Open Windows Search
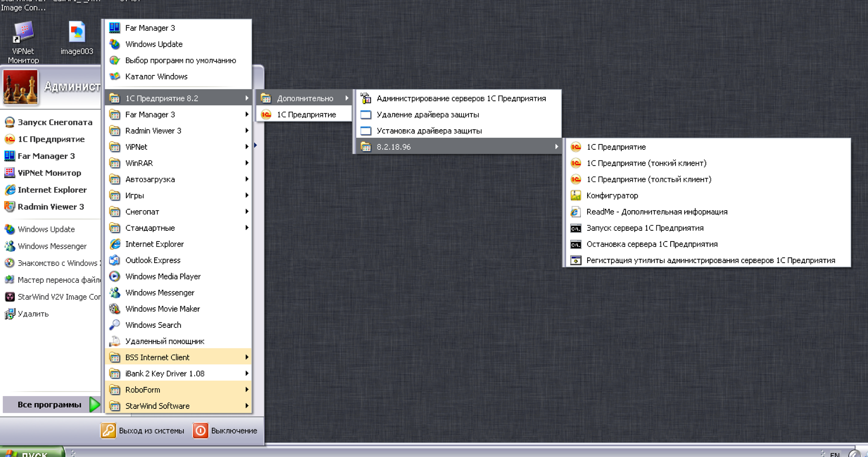Viewport: 868px width, 457px height. click(178, 325)
